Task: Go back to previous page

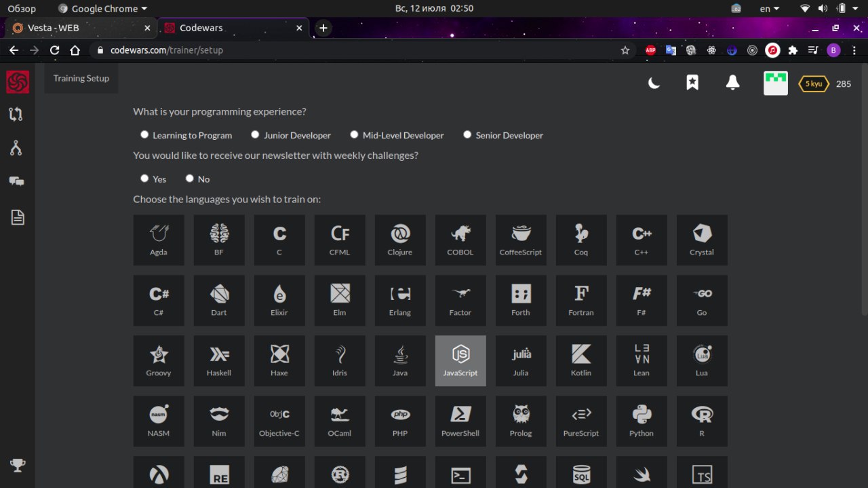Action: click(x=14, y=50)
